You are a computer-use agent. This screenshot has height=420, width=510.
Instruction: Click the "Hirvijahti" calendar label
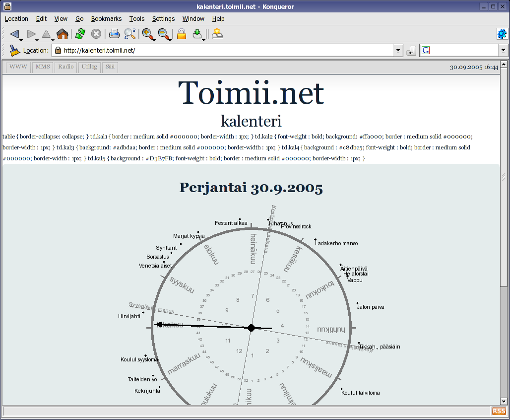click(129, 316)
